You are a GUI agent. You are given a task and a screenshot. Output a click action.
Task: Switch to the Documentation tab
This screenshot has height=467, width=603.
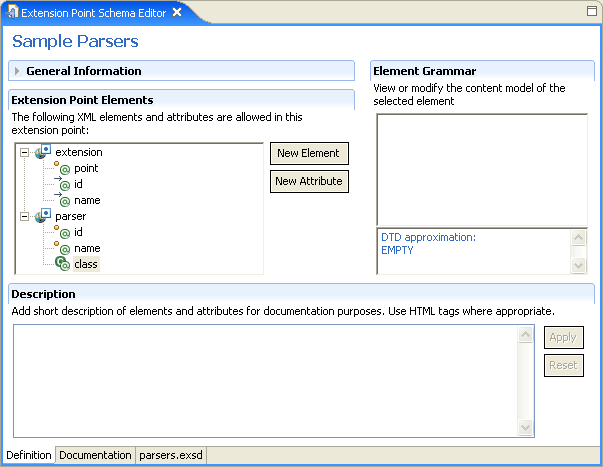coord(95,455)
